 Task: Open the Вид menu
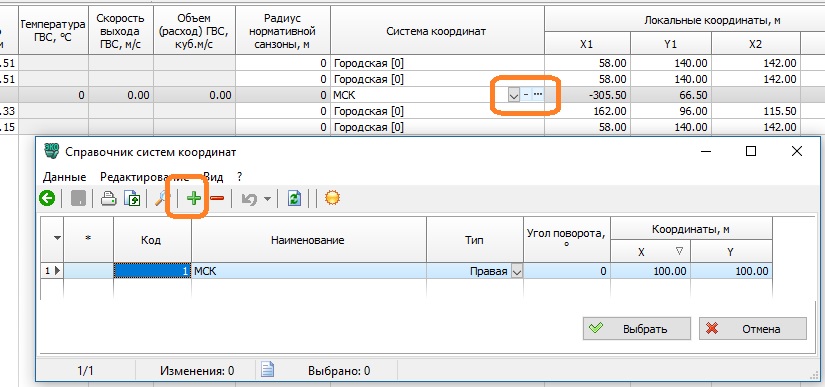pos(214,177)
